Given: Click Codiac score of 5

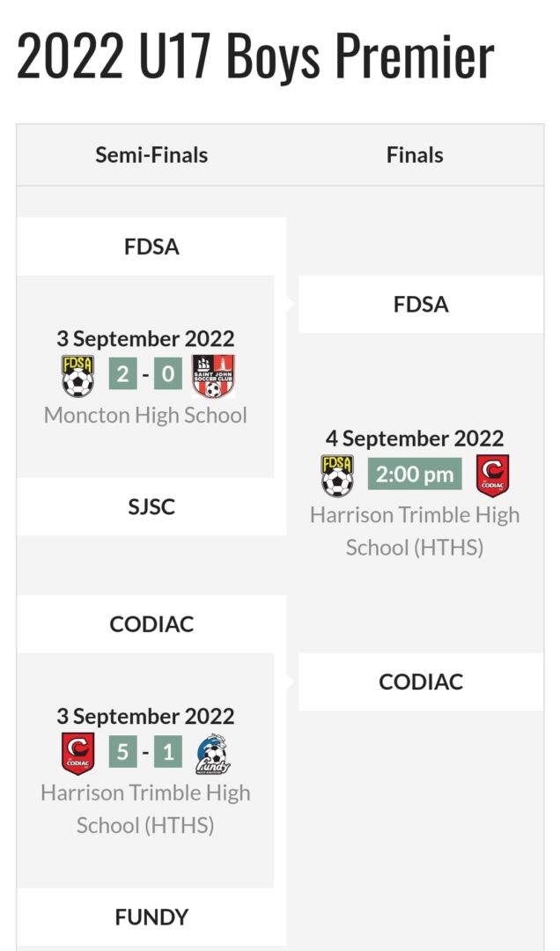Looking at the screenshot, I should point(122,752).
